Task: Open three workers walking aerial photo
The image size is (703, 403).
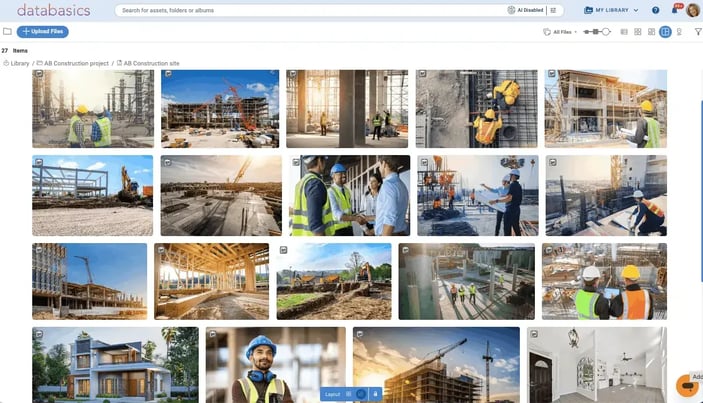Action: coord(466,282)
